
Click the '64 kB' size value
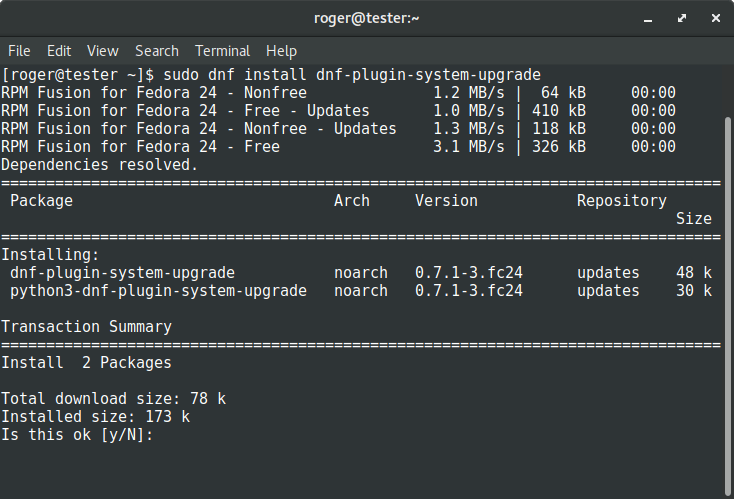563,93
